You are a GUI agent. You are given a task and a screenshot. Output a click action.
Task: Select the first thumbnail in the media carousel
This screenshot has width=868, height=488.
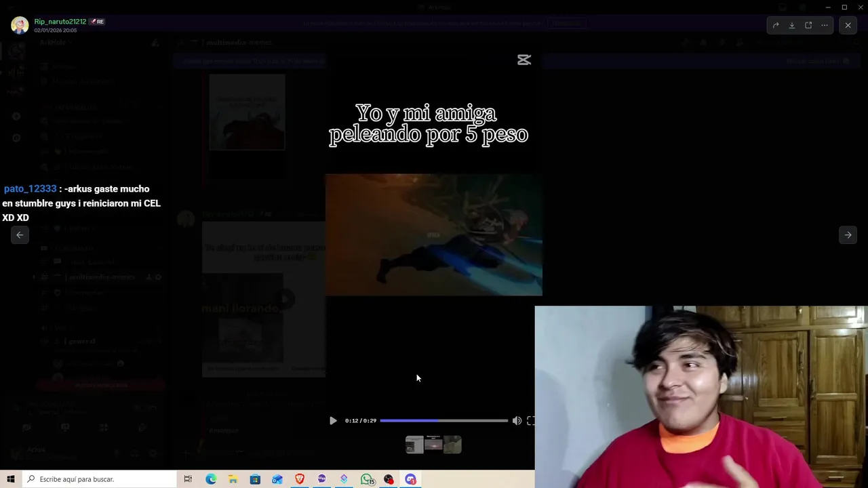coord(414,445)
